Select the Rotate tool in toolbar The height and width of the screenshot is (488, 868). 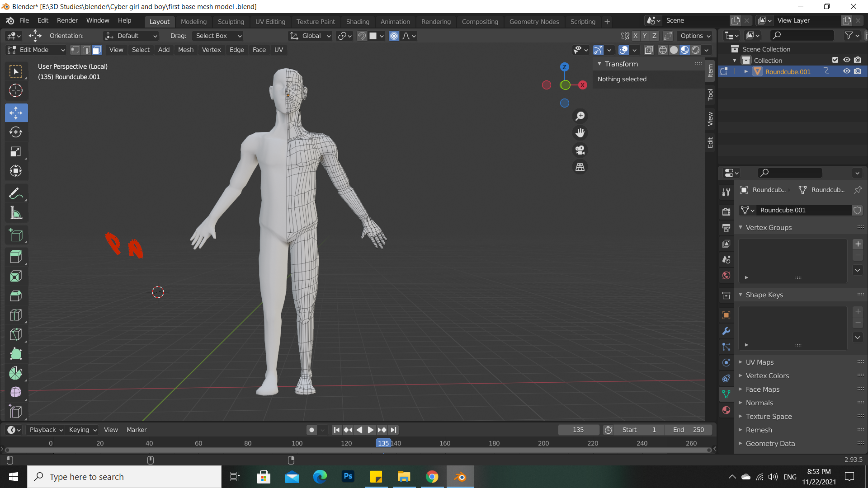pyautogui.click(x=16, y=132)
